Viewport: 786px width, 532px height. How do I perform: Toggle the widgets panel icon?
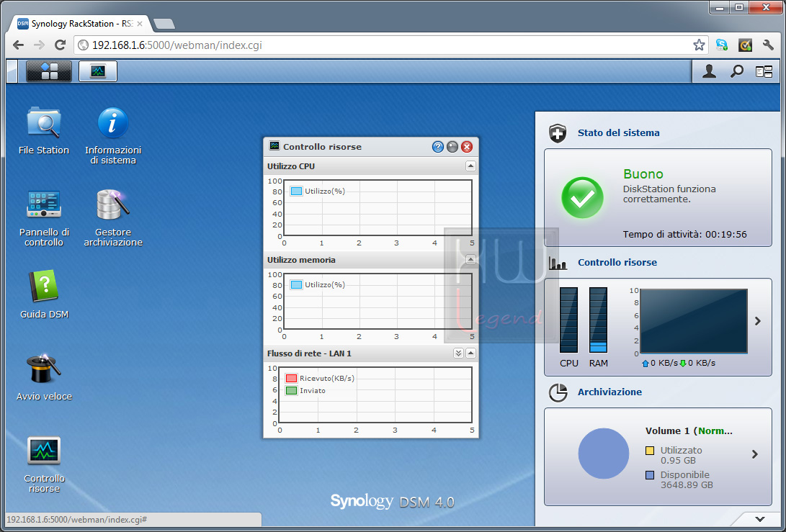coord(764,72)
